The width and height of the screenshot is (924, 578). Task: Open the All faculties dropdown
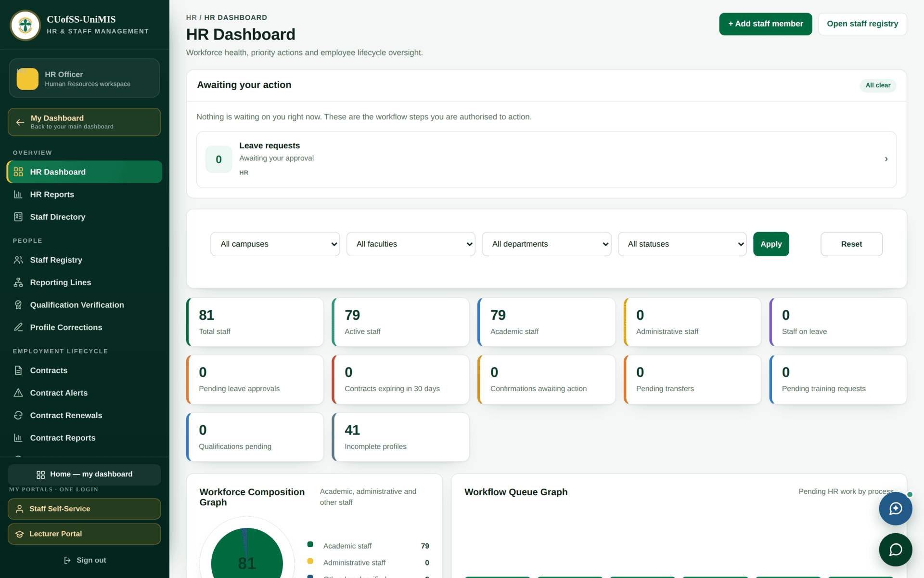[411, 244]
